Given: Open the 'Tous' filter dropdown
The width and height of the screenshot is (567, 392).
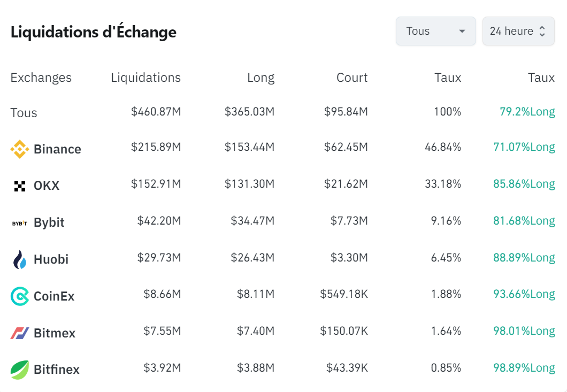Looking at the screenshot, I should click(x=435, y=31).
